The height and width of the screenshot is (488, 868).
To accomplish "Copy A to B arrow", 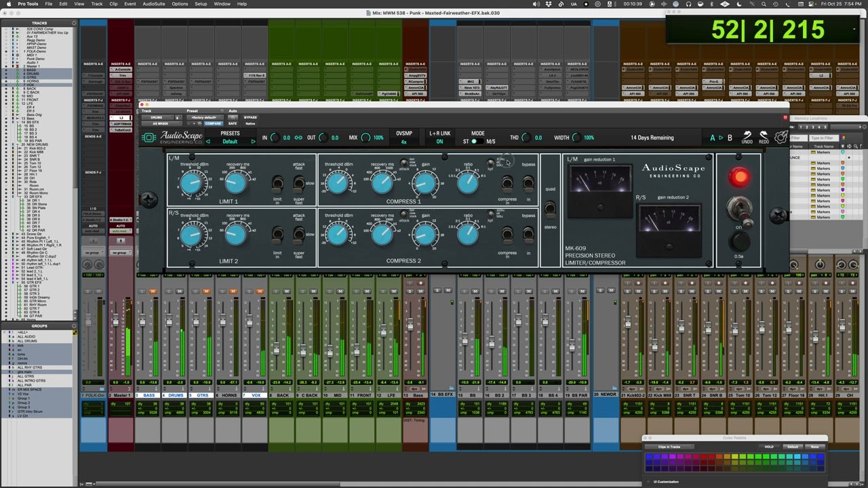I will point(721,138).
